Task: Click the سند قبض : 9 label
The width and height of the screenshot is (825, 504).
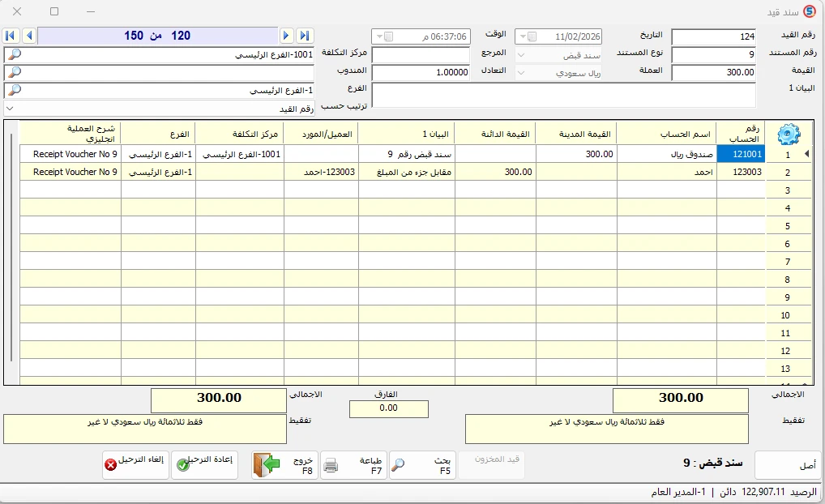Action: (x=712, y=463)
